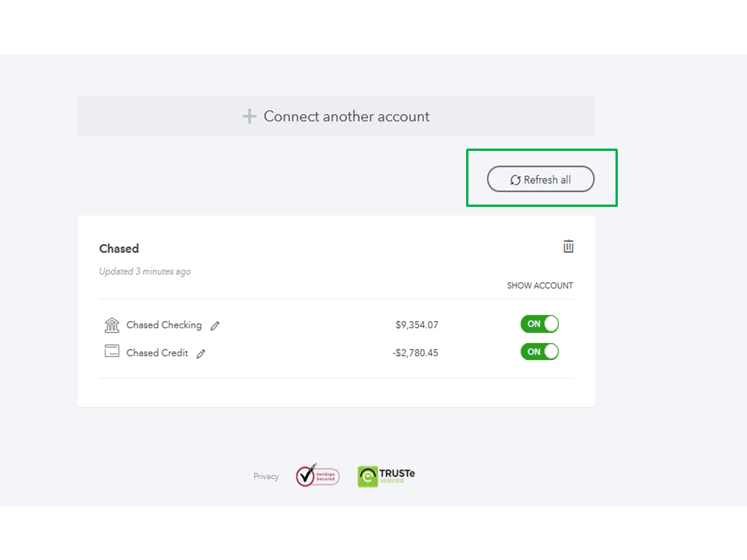The height and width of the screenshot is (560, 747).
Task: Click the -$2,780.45 credit balance
Action: tap(416, 353)
